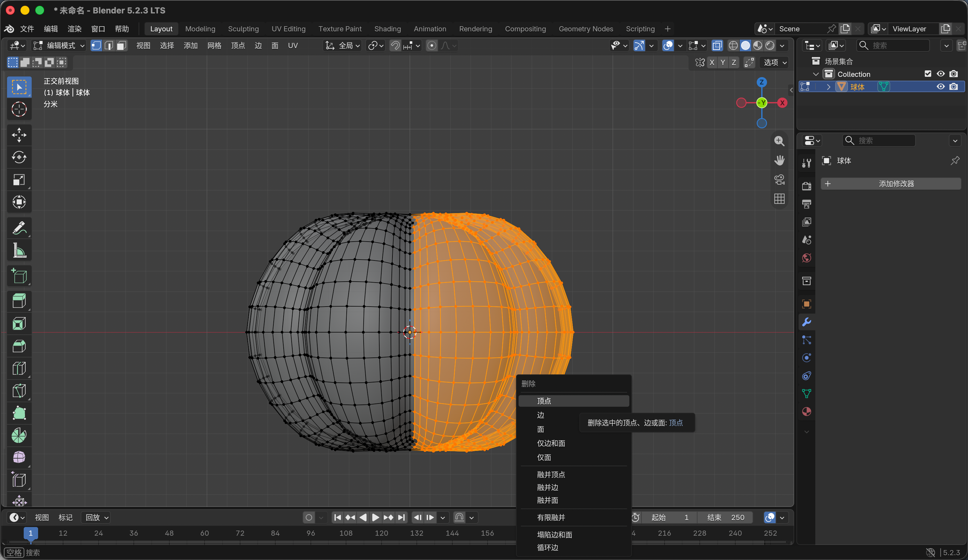The width and height of the screenshot is (968, 560).
Task: Choose 融并顶点 in the delete menu
Action: (574, 474)
